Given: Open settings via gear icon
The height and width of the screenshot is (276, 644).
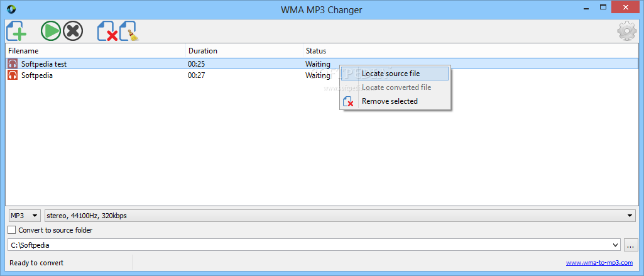Looking at the screenshot, I should (x=627, y=31).
